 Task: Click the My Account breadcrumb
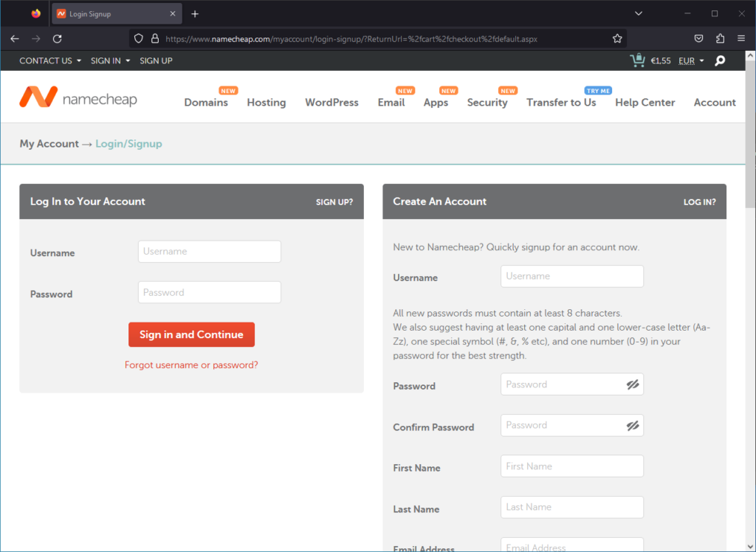click(49, 144)
